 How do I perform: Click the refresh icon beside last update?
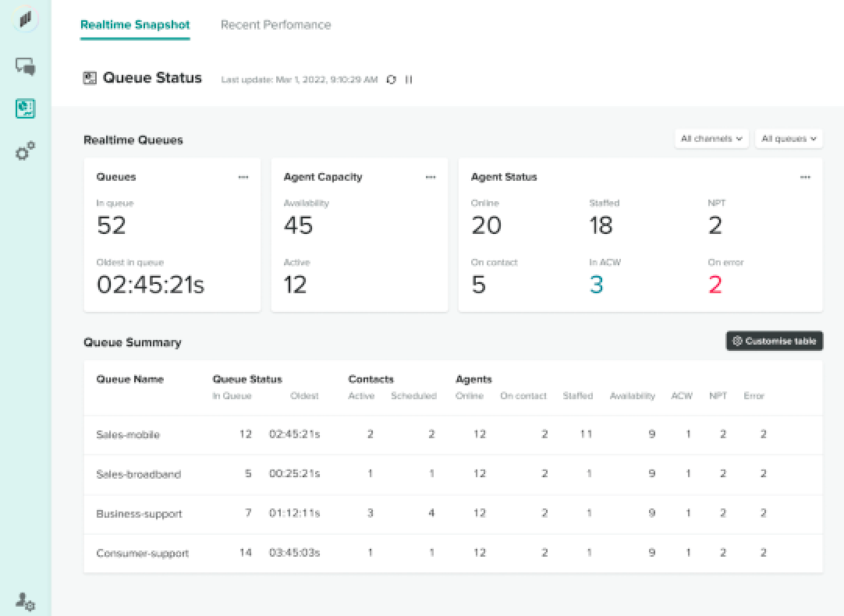[392, 80]
